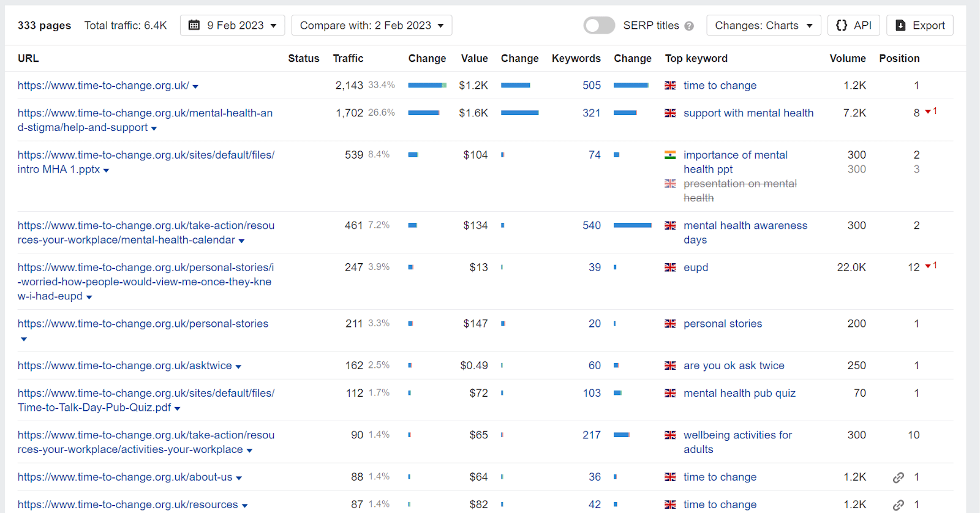Click the value change bar for help-and-support row

tap(520, 113)
